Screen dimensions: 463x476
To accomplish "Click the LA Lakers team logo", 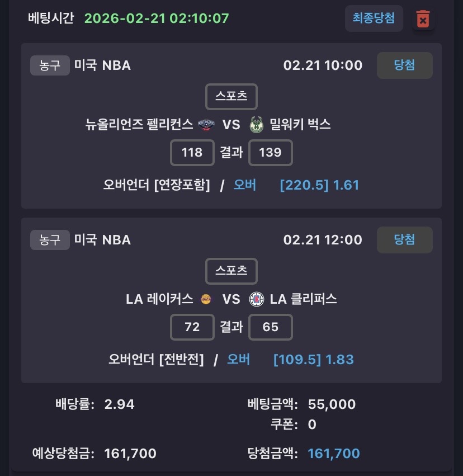I will click(206, 299).
